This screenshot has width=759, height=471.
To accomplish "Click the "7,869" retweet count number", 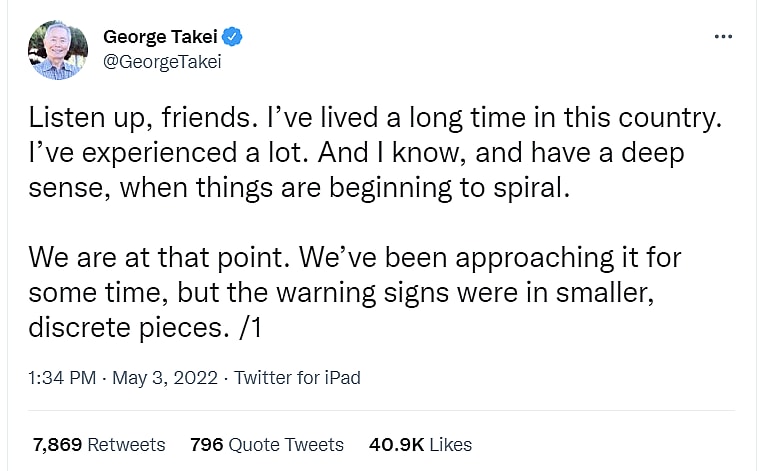I will tap(55, 444).
